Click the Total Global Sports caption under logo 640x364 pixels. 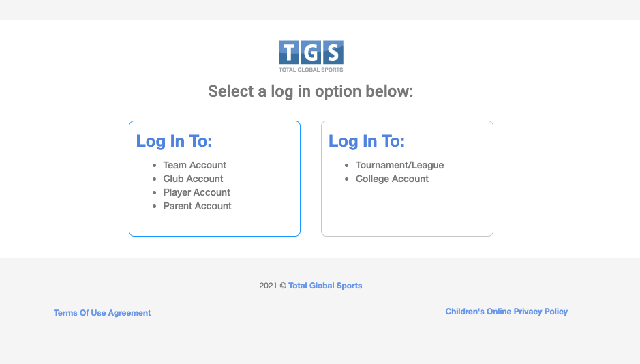pos(311,70)
